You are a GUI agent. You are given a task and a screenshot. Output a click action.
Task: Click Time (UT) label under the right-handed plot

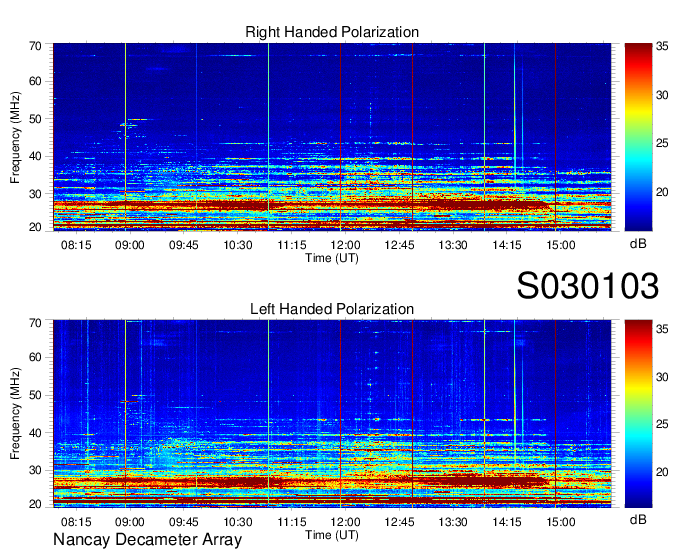coord(332,258)
